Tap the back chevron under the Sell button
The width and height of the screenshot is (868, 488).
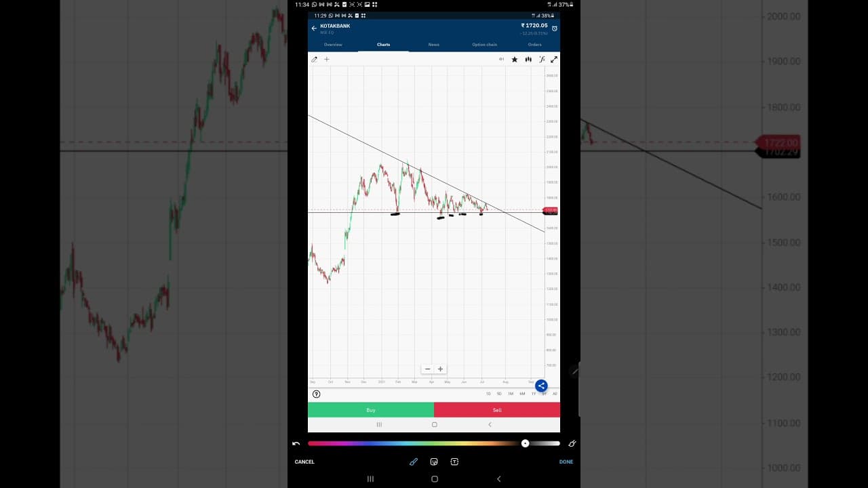tap(490, 424)
